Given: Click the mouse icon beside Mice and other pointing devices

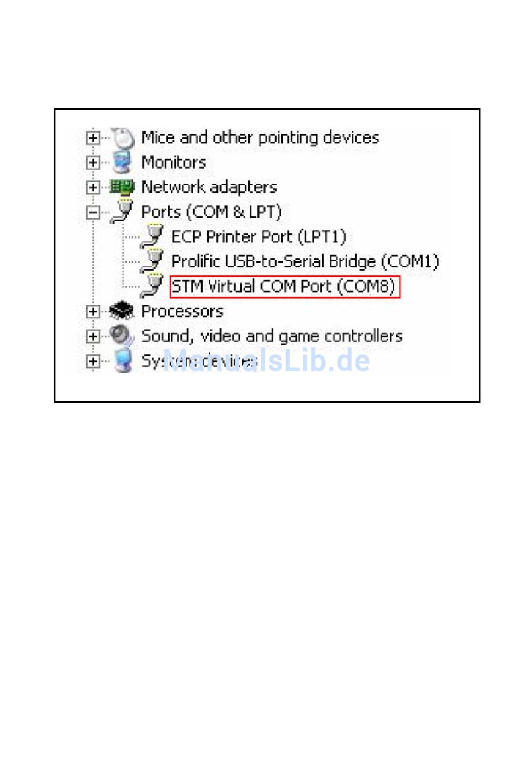Looking at the screenshot, I should pyautogui.click(x=123, y=137).
